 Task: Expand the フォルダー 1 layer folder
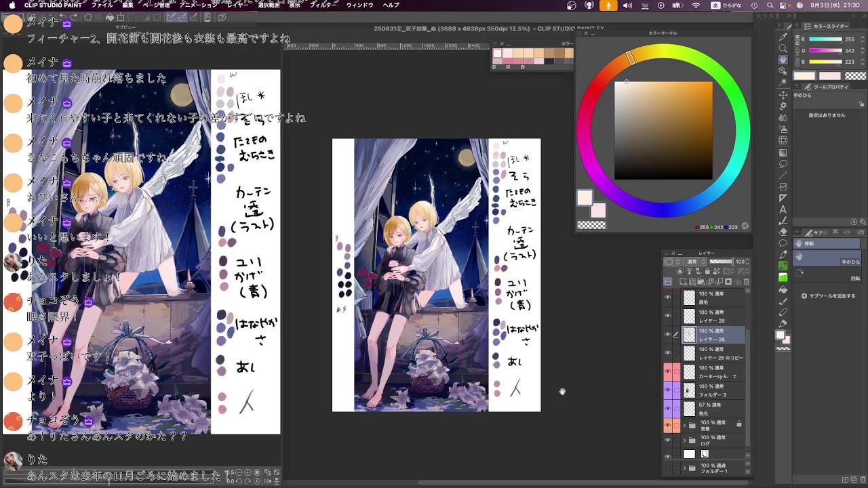pos(684,468)
